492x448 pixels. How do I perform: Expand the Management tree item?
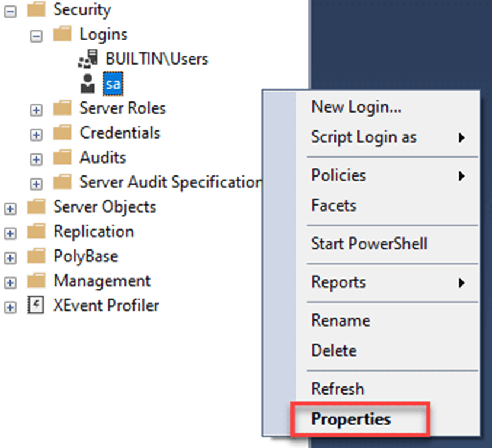coord(9,280)
